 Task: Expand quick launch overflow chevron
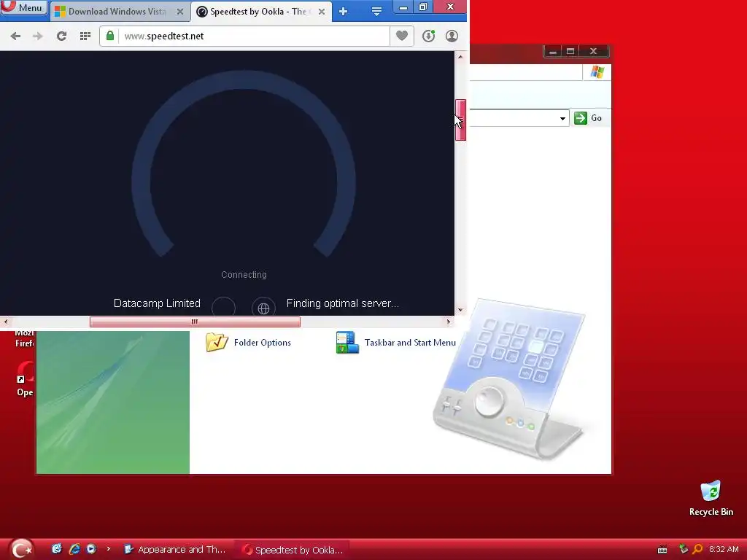click(108, 549)
